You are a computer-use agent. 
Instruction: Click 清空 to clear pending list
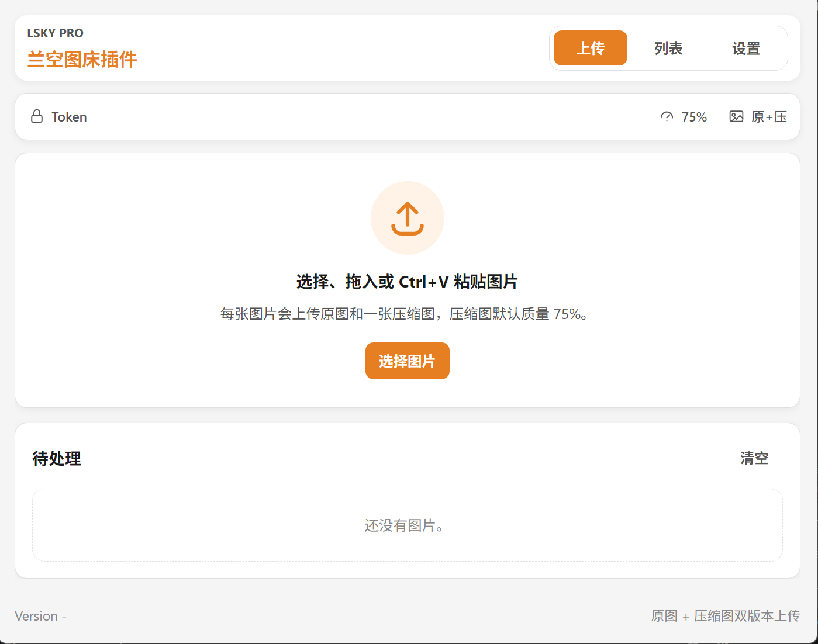[x=754, y=458]
